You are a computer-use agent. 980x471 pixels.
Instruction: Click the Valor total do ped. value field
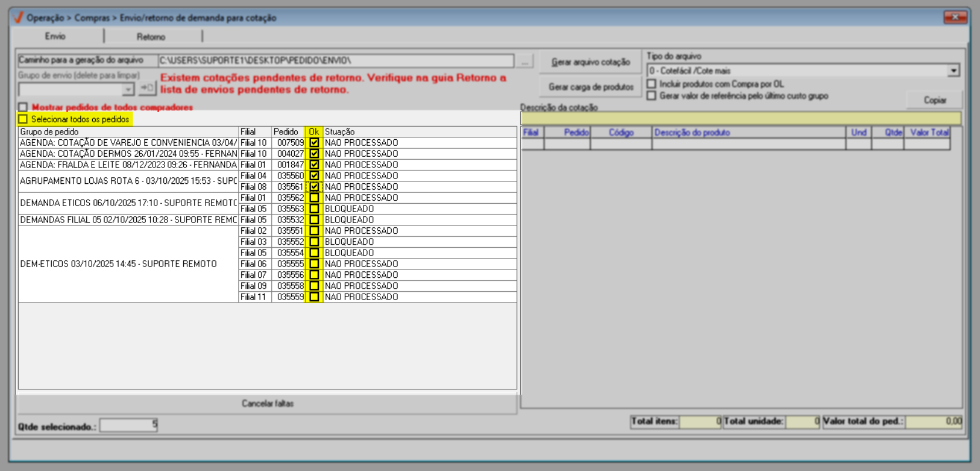tap(934, 422)
